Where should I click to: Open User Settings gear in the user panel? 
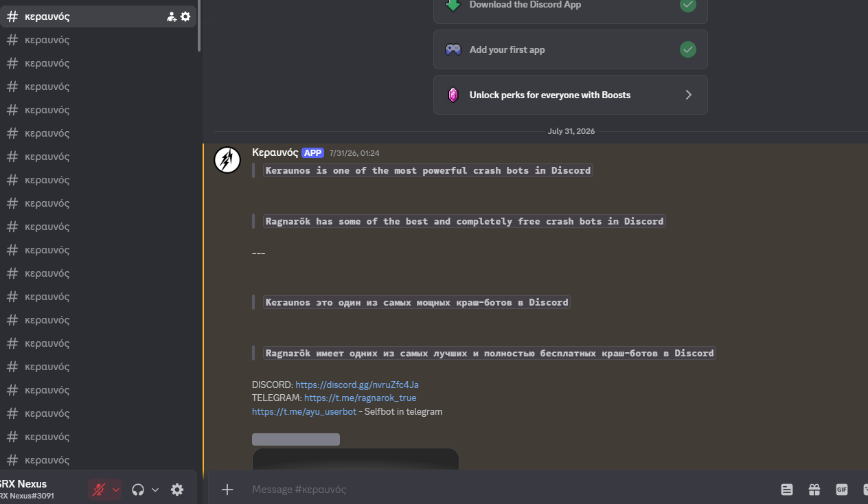click(177, 490)
